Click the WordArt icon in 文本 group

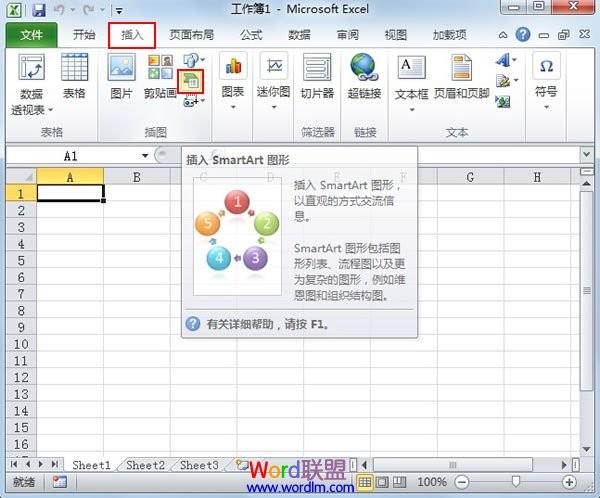pos(503,60)
